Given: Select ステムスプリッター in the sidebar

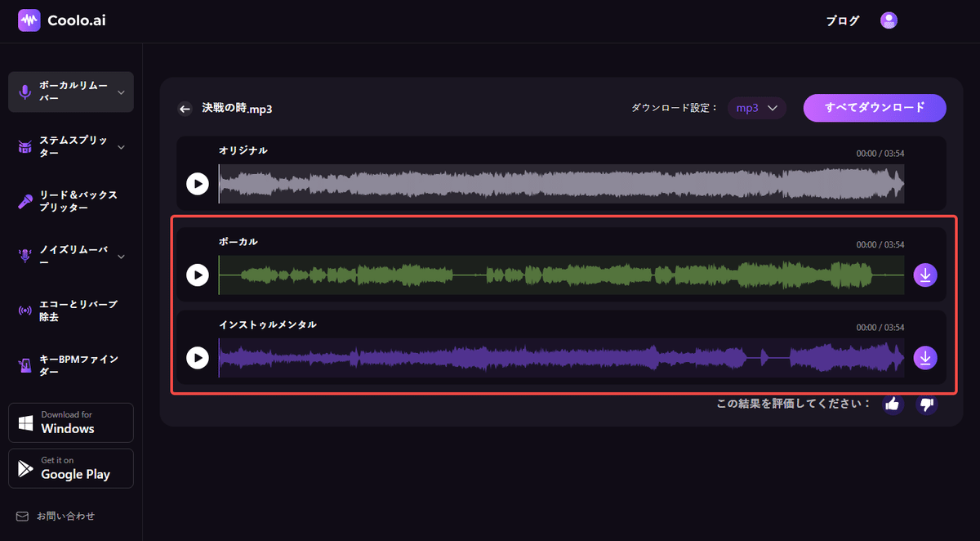Looking at the screenshot, I should click(x=71, y=147).
